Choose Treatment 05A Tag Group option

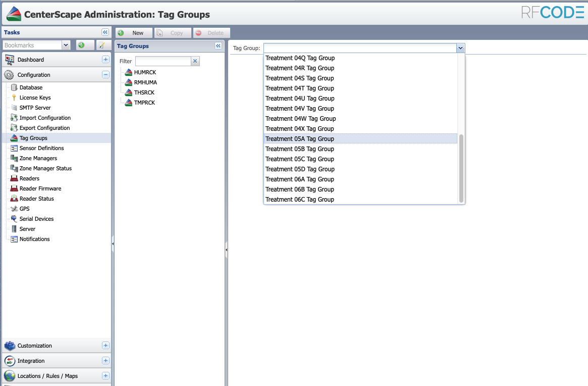point(361,139)
